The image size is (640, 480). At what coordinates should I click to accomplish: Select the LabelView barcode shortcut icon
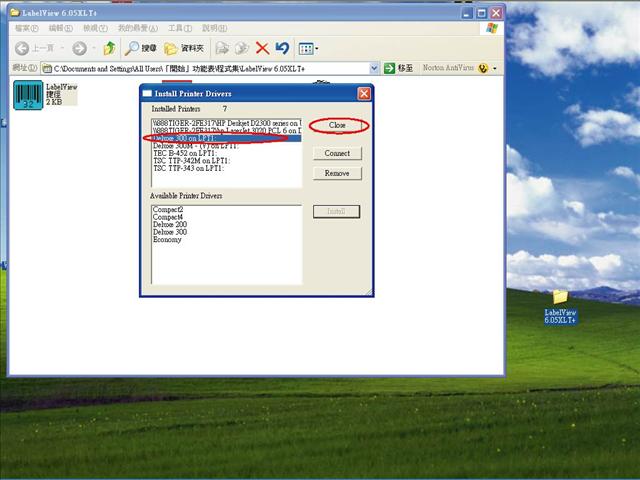pos(28,95)
